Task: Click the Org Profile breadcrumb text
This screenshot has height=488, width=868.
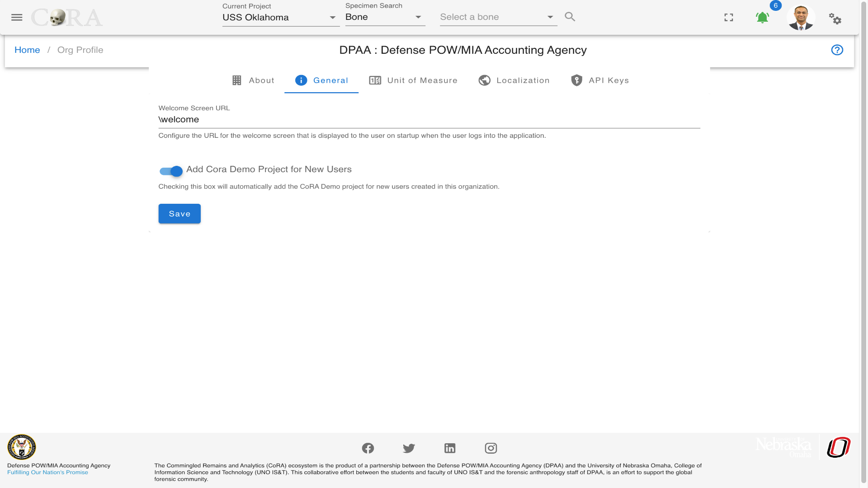Action: [x=80, y=50]
